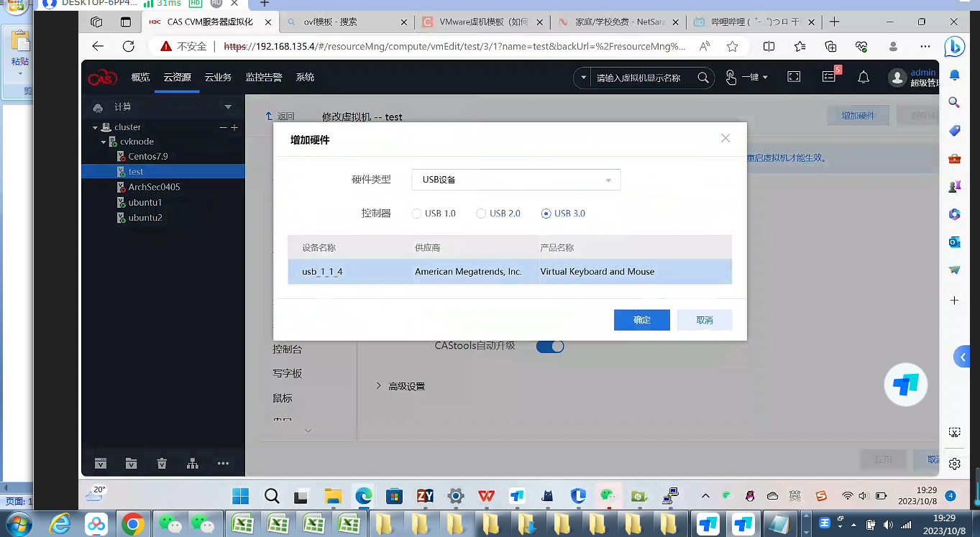Click 确定 to confirm adding hardware
Image resolution: width=980 pixels, height=537 pixels.
(642, 320)
